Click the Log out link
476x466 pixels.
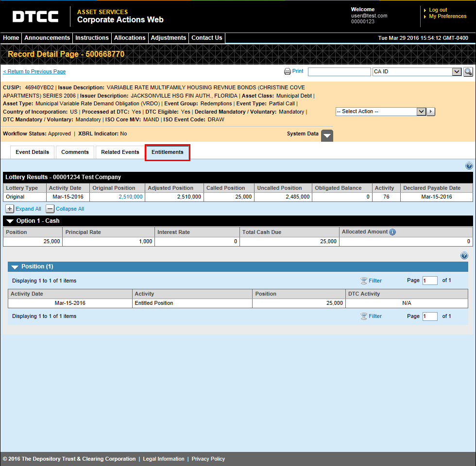click(x=438, y=9)
